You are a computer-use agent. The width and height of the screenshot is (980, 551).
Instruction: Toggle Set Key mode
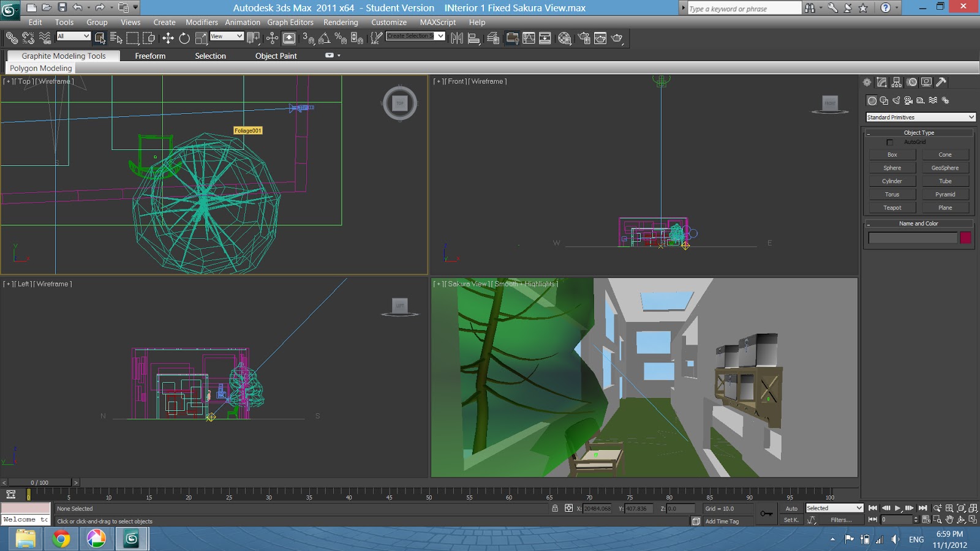pos(791,520)
